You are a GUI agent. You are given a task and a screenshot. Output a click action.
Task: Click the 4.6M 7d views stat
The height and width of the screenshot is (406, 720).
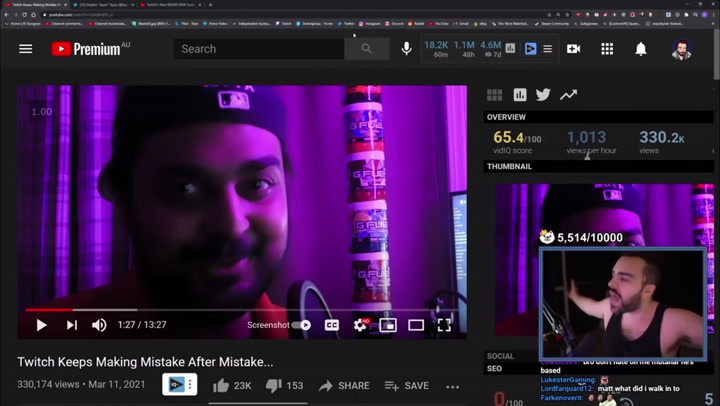tap(490, 49)
